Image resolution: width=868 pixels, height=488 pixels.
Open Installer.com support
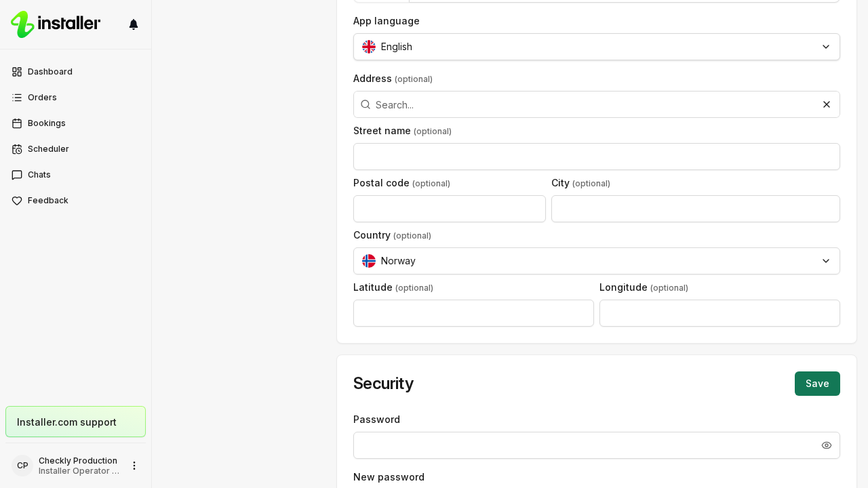click(75, 422)
